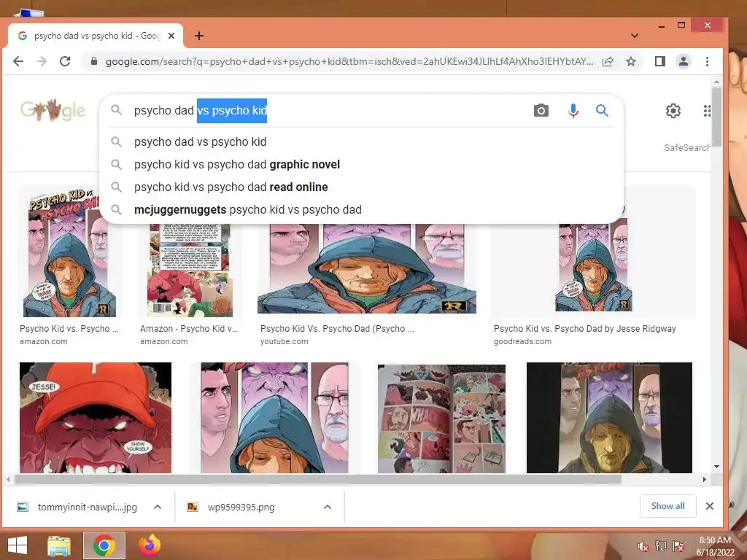
Task: Open Google quick settings gear
Action: point(673,111)
